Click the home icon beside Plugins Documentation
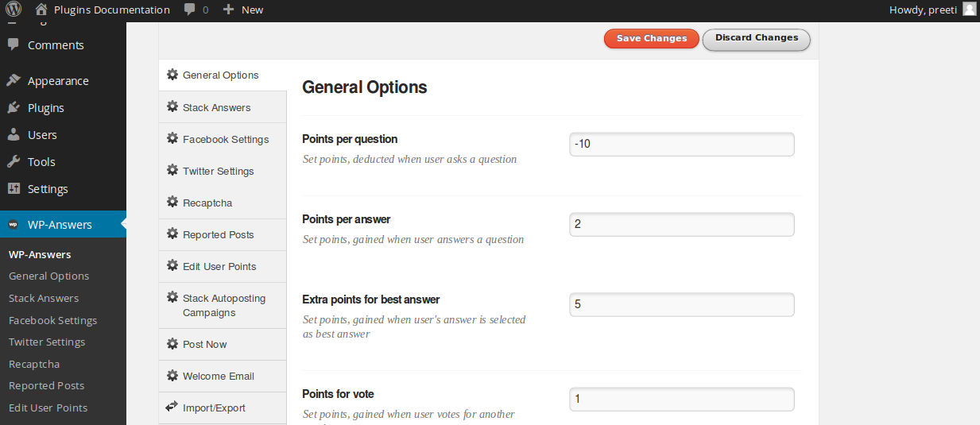 click(41, 10)
